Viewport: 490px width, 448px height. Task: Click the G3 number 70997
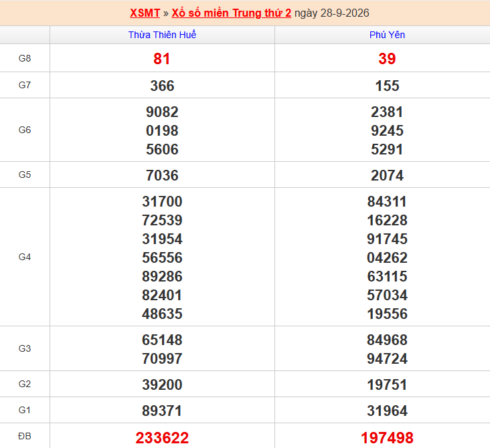pos(162,358)
